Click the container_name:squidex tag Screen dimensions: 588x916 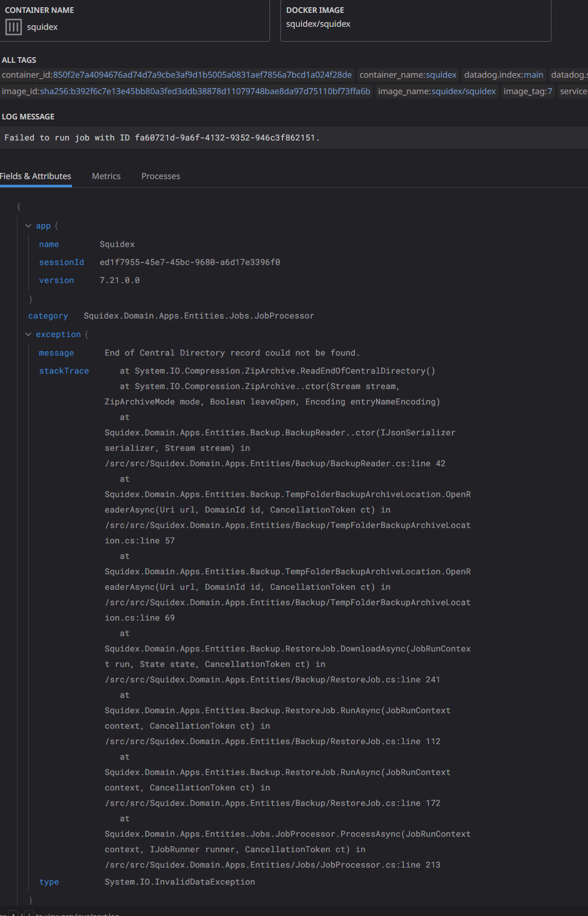click(x=408, y=75)
